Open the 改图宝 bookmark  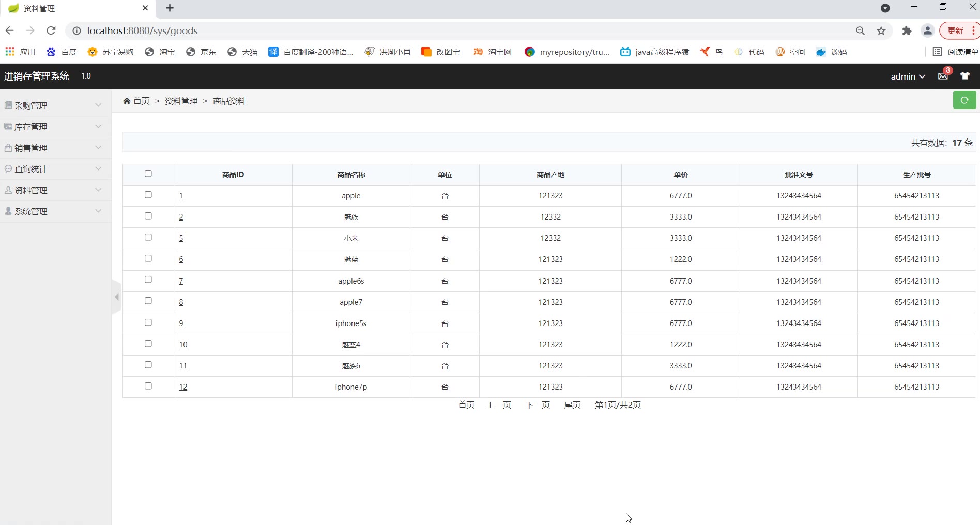(x=440, y=52)
